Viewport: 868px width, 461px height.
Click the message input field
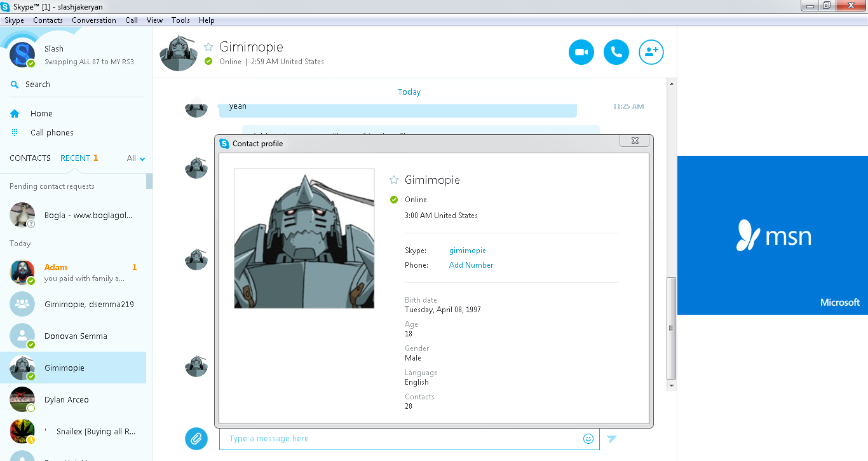click(x=409, y=439)
